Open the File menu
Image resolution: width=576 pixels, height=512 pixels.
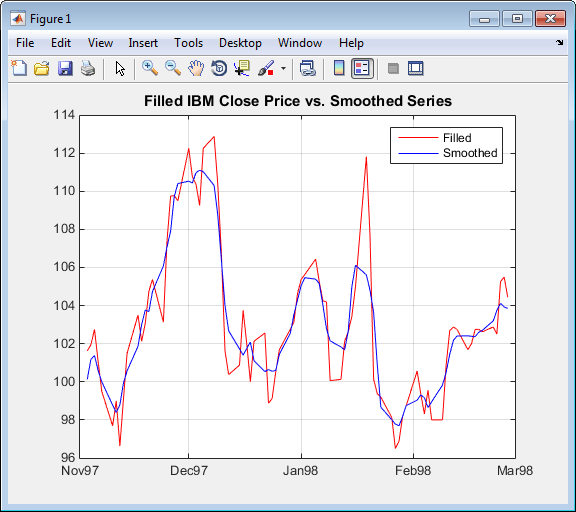coord(25,43)
